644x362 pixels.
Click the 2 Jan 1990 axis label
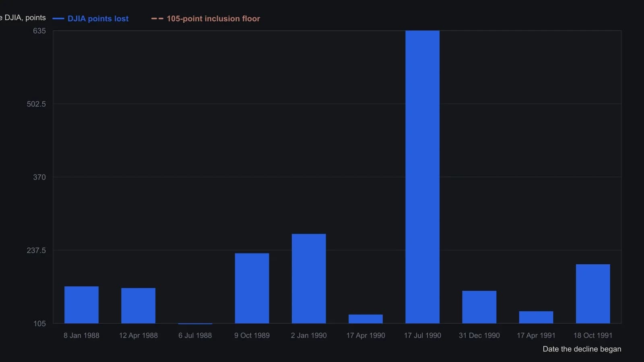point(309,335)
